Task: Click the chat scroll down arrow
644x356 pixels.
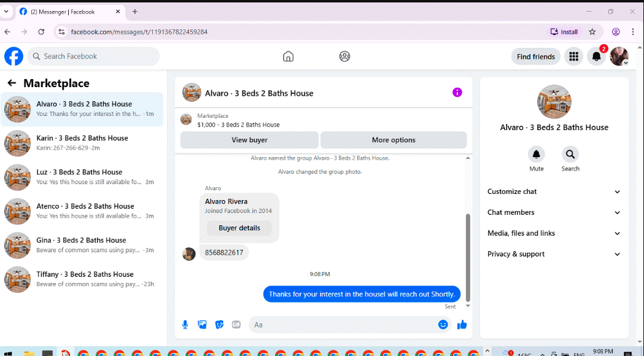Action: point(468,306)
